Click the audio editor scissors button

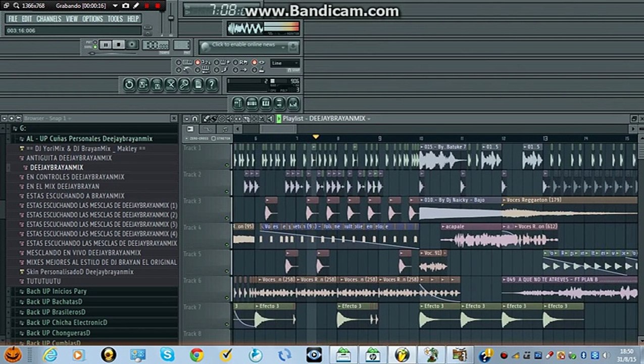click(x=170, y=84)
